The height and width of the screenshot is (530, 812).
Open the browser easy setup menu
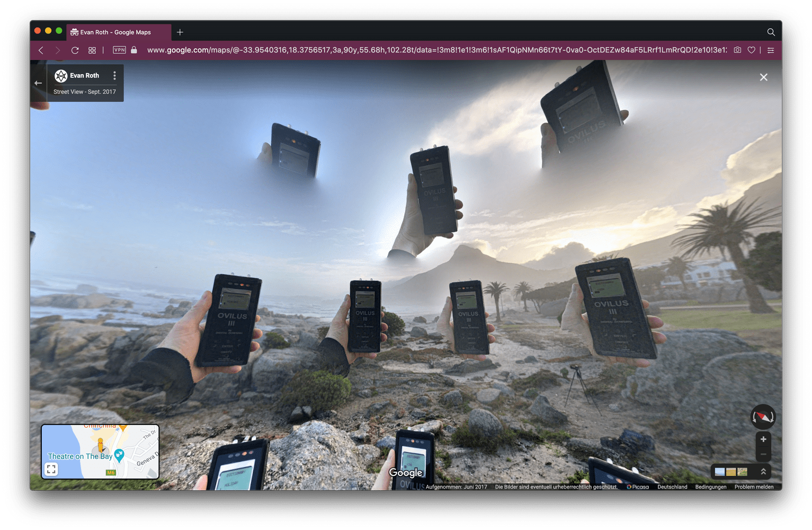click(771, 50)
